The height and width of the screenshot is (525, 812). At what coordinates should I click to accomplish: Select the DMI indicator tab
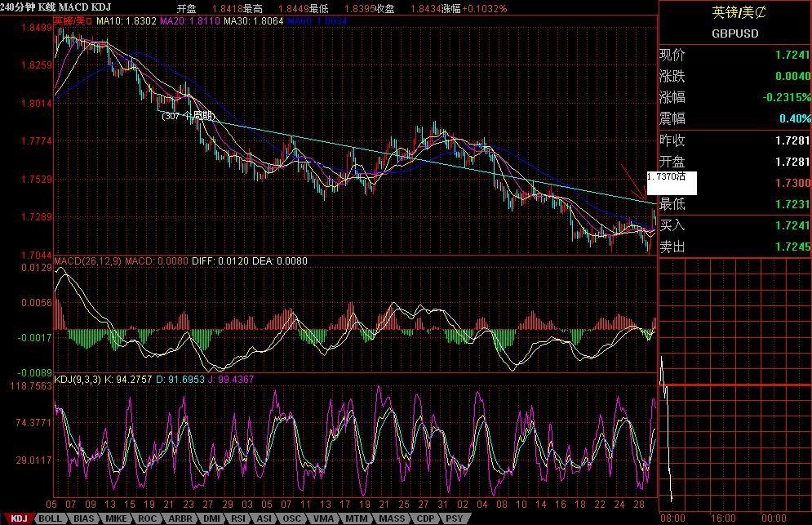(211, 518)
